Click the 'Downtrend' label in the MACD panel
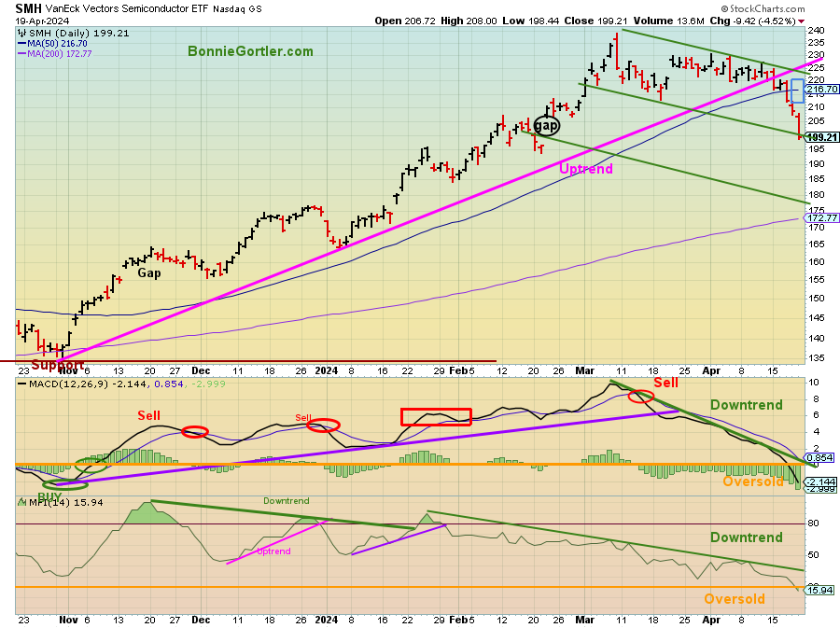The height and width of the screenshot is (628, 840). 747,405
